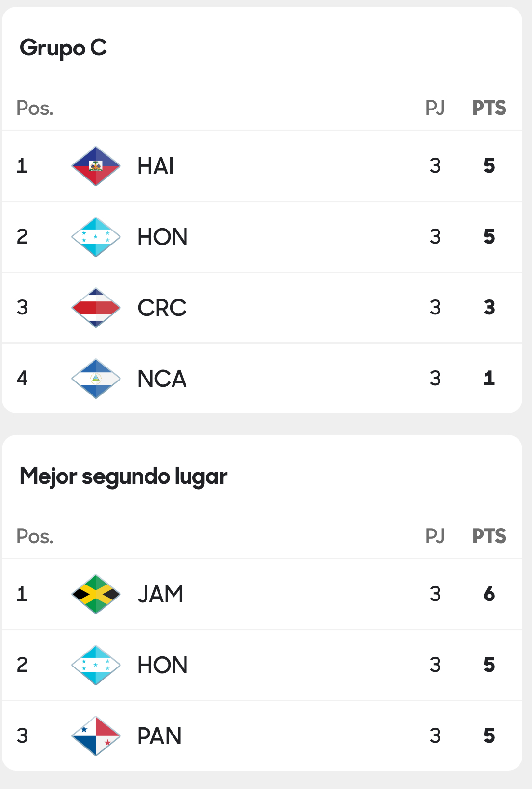Image resolution: width=532 pixels, height=789 pixels.
Task: Click the Grupo C heading
Action: pos(63,48)
